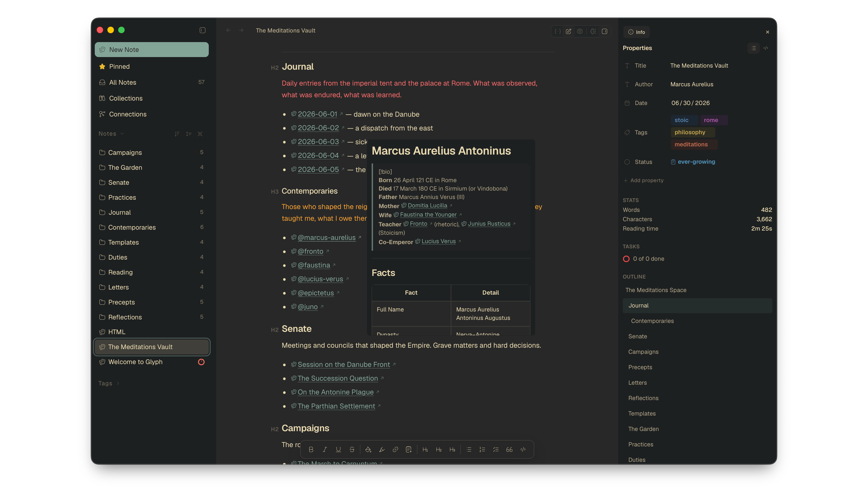
Task: Show properties as raw code view
Action: click(x=766, y=48)
